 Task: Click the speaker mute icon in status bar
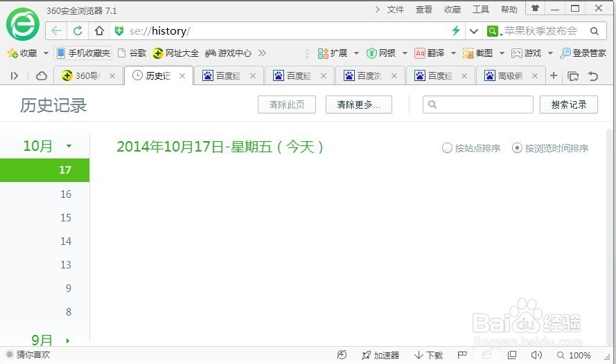[536, 355]
